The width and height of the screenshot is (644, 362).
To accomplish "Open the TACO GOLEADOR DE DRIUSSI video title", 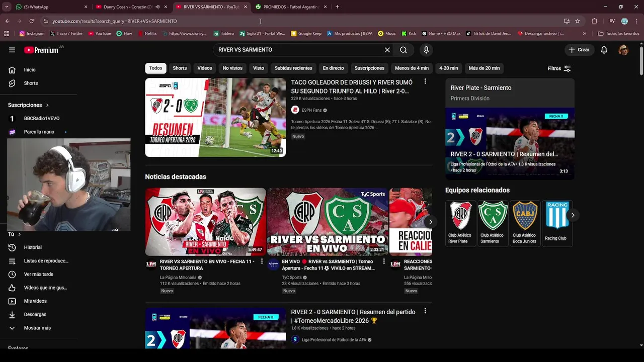I will pos(352,86).
